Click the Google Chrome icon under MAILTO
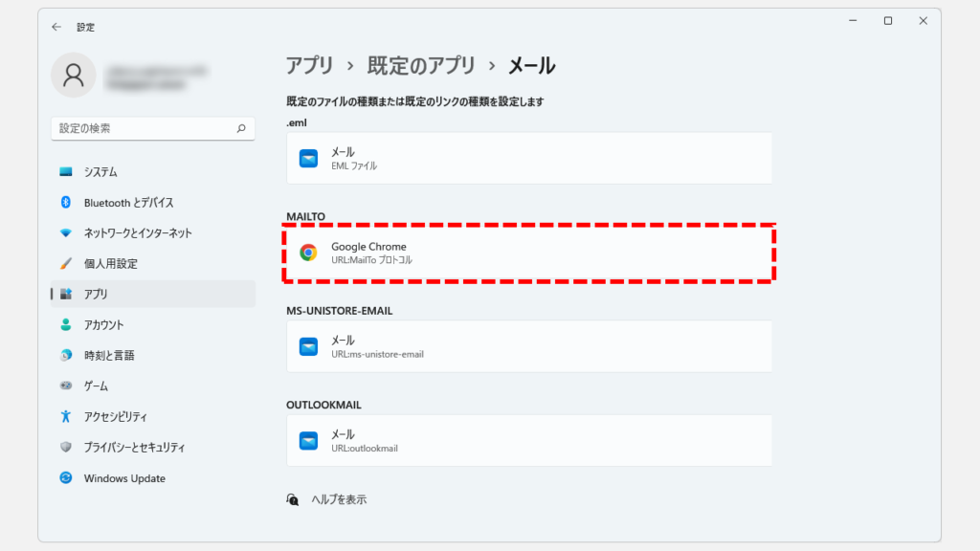Screen dimensions: 980x551 tap(308, 253)
